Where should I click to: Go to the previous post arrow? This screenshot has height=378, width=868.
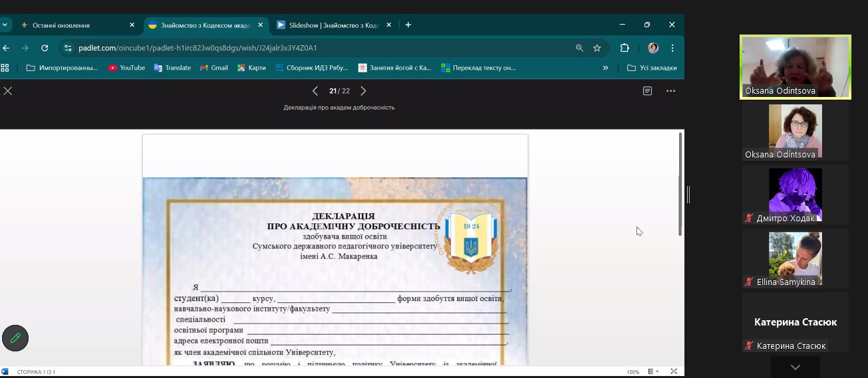tap(315, 91)
